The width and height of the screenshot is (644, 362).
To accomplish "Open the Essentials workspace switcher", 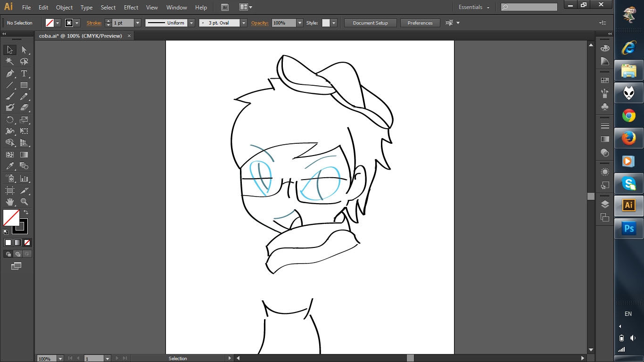I will coord(474,7).
